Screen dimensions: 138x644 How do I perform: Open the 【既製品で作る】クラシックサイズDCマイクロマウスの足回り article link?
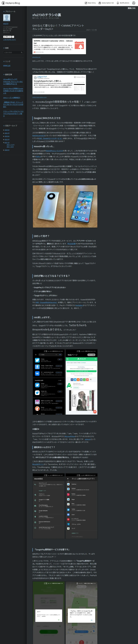click(13, 105)
